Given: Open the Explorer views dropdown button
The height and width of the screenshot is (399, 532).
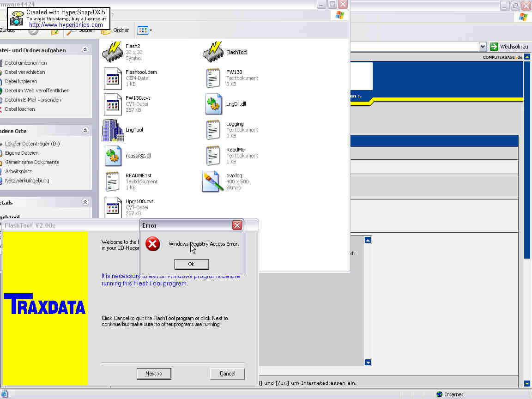Looking at the screenshot, I should [145, 30].
